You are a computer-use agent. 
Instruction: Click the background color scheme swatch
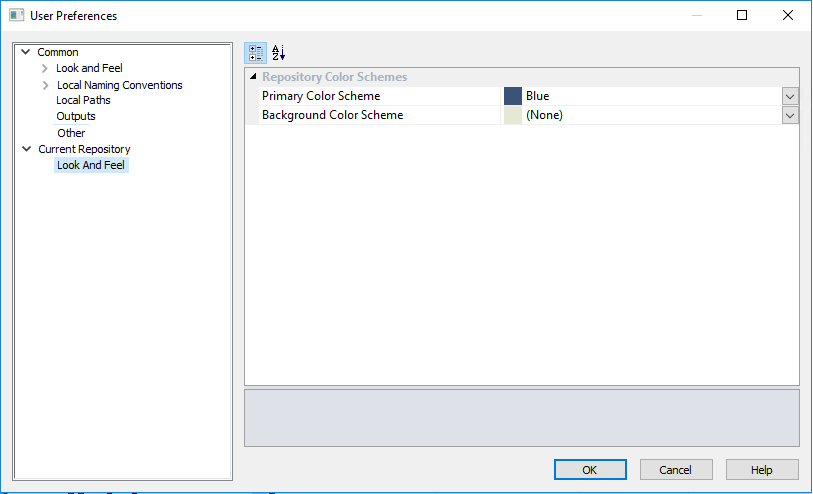513,115
